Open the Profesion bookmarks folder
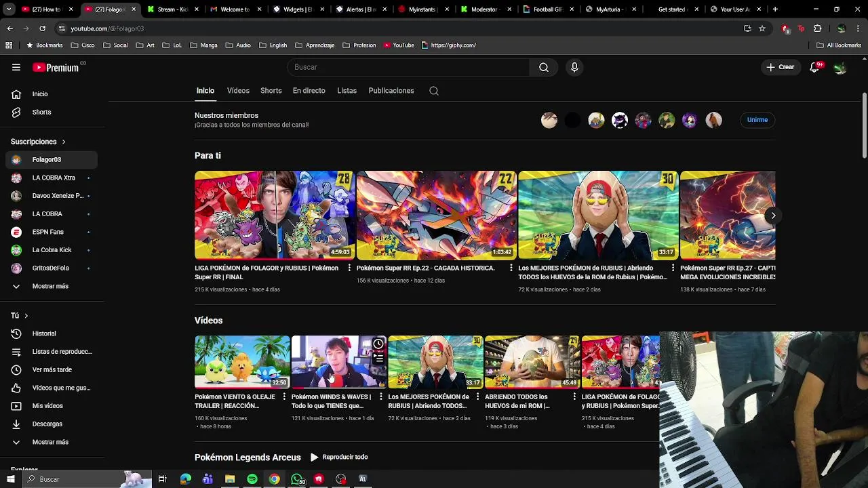This screenshot has width=868, height=488. pyautogui.click(x=359, y=45)
